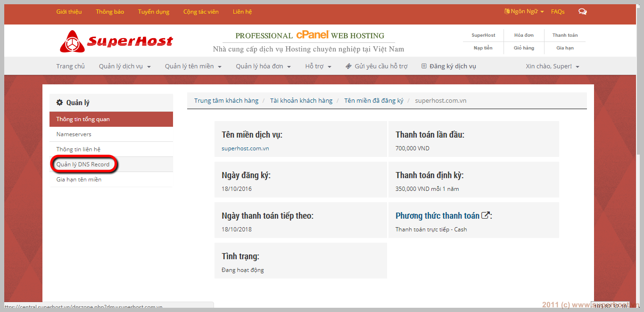Select Gia hạn tên miền in sidebar
Viewport: 644px width, 312px height.
(x=111, y=180)
